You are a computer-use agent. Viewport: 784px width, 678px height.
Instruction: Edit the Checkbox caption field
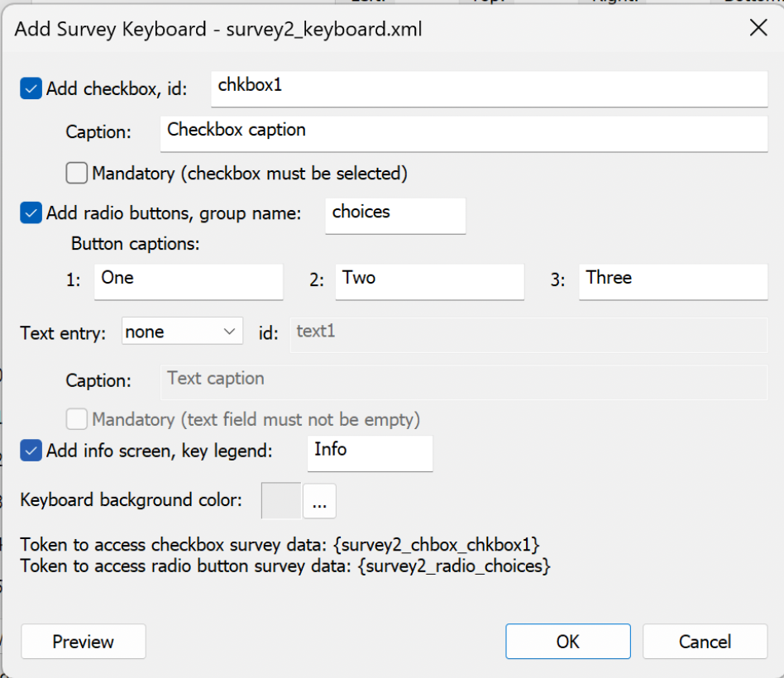pyautogui.click(x=463, y=133)
